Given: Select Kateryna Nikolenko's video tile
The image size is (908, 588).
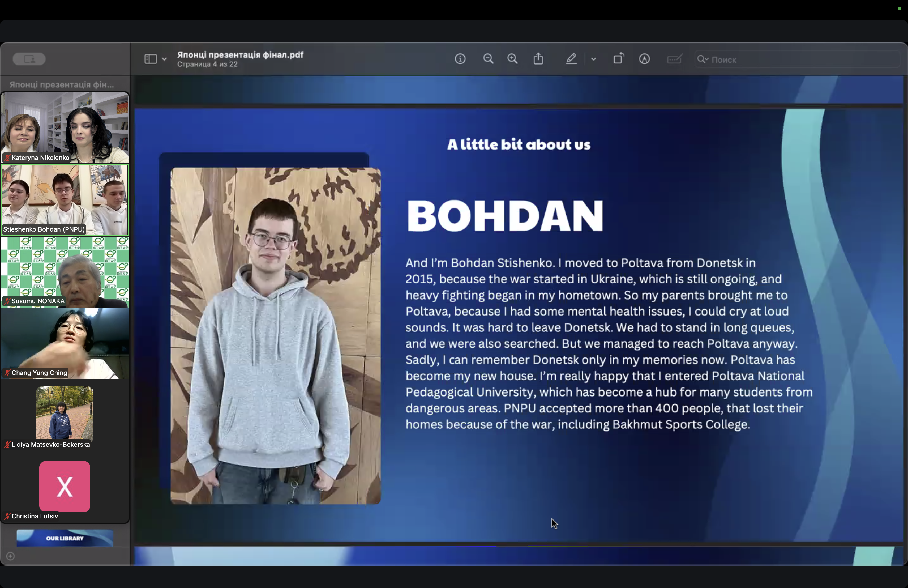Looking at the screenshot, I should coord(65,127).
